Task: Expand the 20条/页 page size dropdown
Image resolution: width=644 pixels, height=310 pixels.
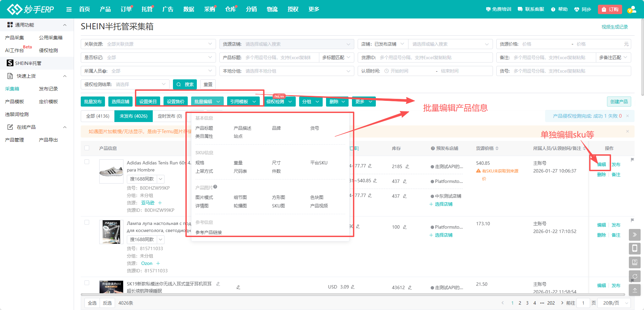Action: click(x=614, y=303)
